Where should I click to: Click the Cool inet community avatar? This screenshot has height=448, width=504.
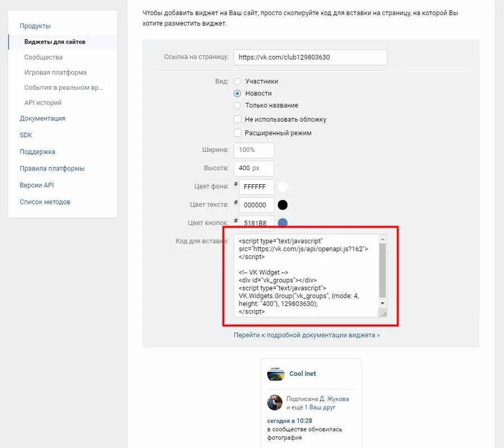point(276,374)
